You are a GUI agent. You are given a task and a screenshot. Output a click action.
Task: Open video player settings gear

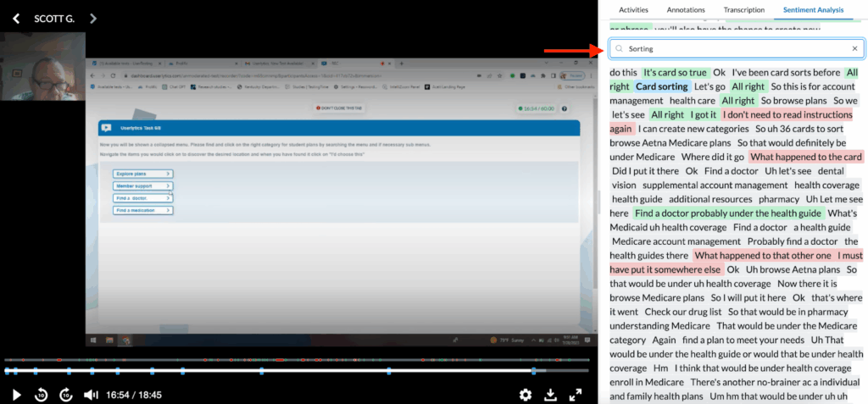(526, 395)
